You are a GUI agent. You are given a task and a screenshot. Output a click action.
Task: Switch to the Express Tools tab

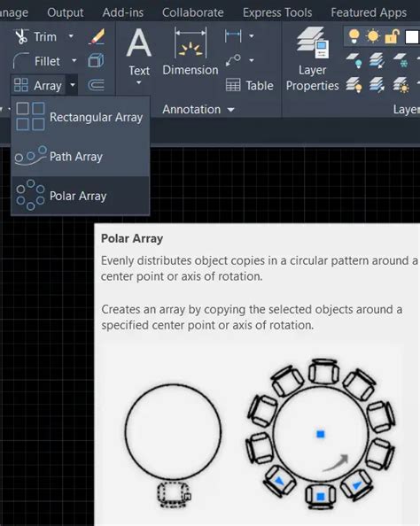click(277, 12)
